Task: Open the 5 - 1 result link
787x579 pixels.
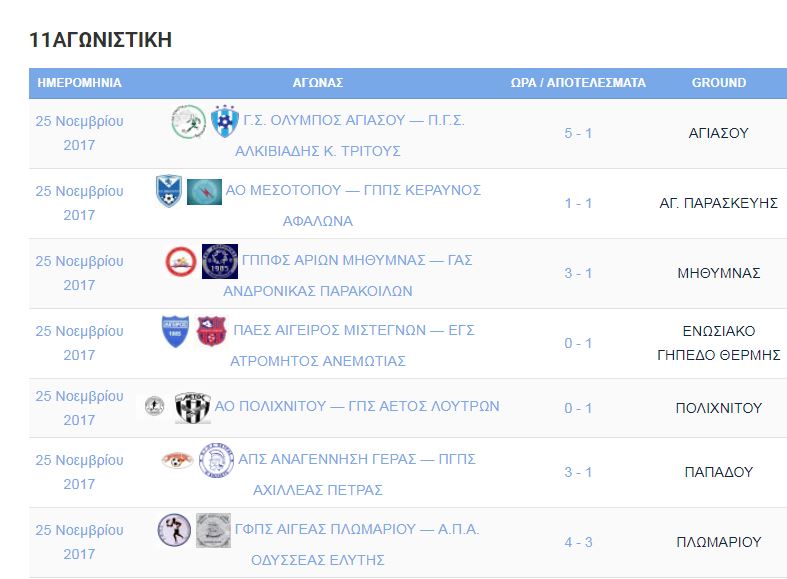Action: coord(578,133)
